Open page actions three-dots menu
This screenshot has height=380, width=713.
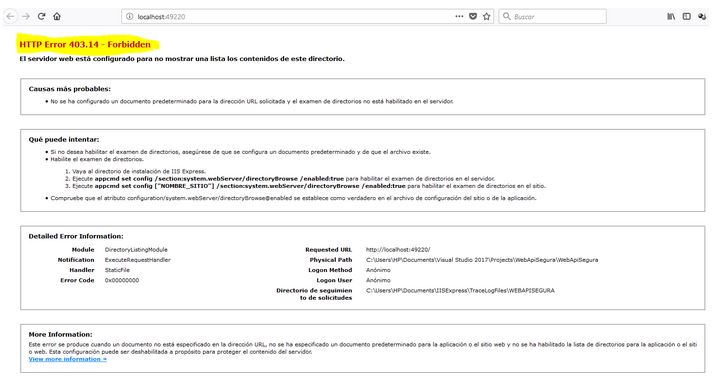point(459,16)
